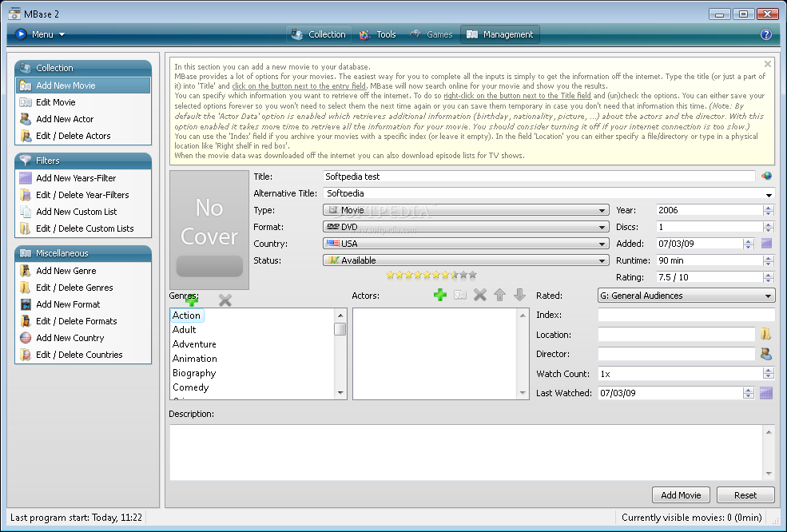Open calendar icon beside Last Watched

tap(766, 393)
